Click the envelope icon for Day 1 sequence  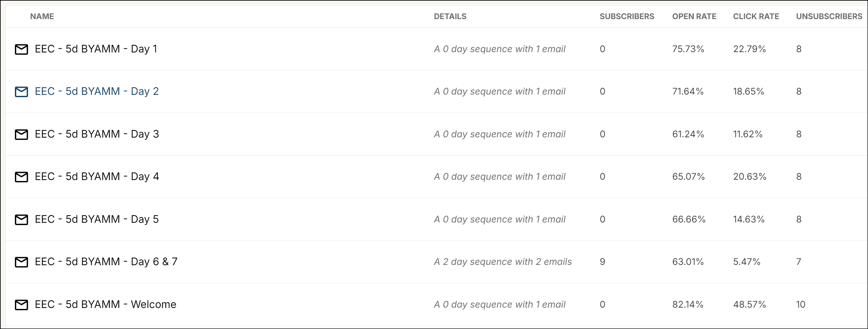click(x=21, y=49)
